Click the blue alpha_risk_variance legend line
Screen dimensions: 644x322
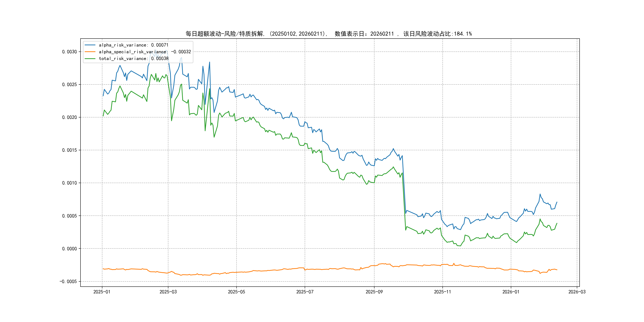point(90,45)
